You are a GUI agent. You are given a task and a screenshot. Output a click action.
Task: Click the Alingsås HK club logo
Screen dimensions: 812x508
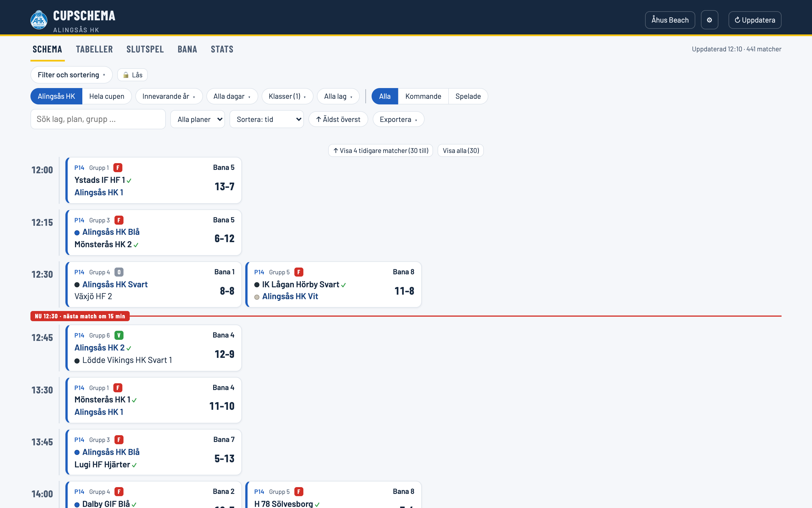tap(39, 20)
